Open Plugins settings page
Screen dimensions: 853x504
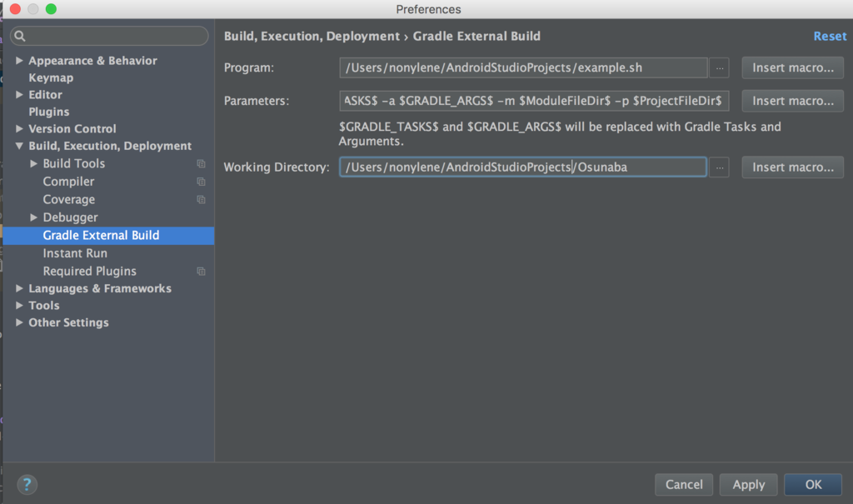tap(48, 112)
